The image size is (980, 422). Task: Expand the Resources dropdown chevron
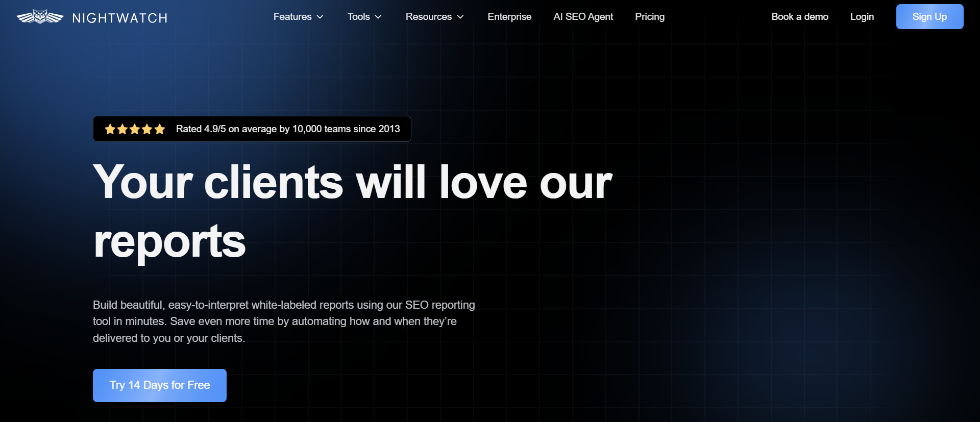tap(460, 17)
